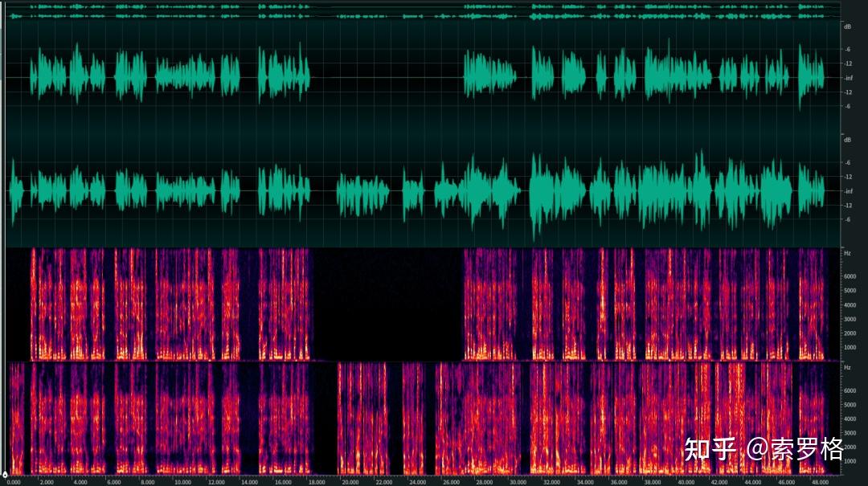Viewport: 868px width, 486px height.
Task: Click the upper channel spectral frequency display
Action: 424,304
